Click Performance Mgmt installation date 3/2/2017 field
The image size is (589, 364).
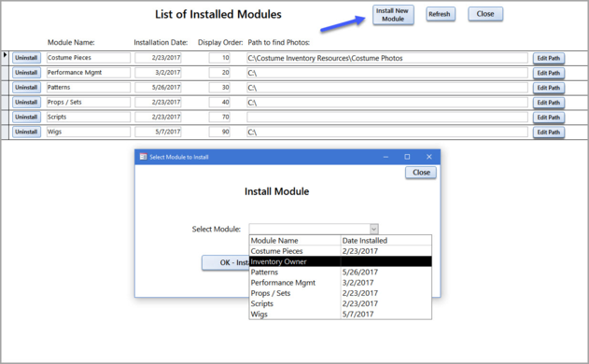point(158,73)
